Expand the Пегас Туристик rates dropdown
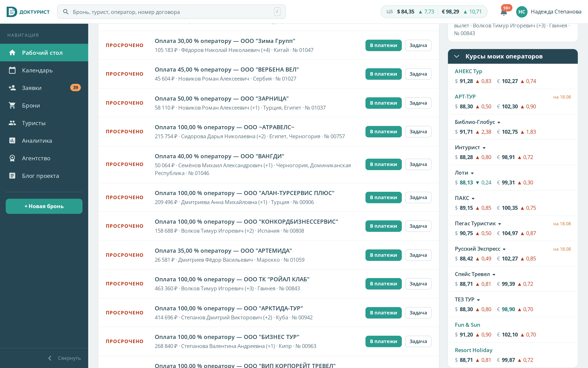Viewport: 588px width, 368px height. point(500,224)
